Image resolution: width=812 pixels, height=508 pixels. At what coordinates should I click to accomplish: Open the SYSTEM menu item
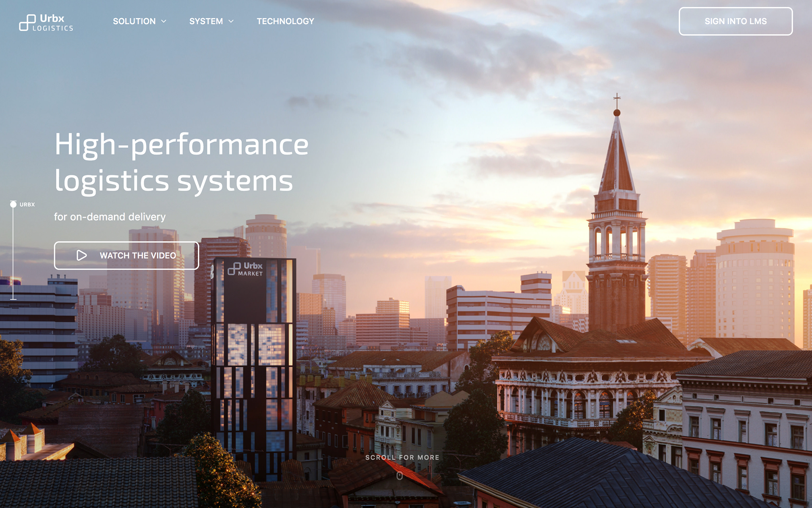206,21
